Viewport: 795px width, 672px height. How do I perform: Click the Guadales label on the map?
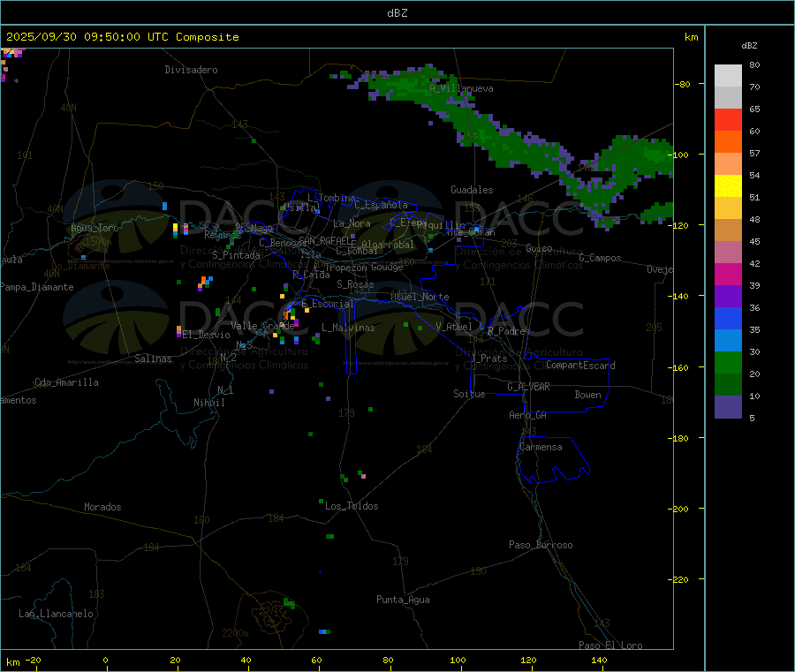472,190
